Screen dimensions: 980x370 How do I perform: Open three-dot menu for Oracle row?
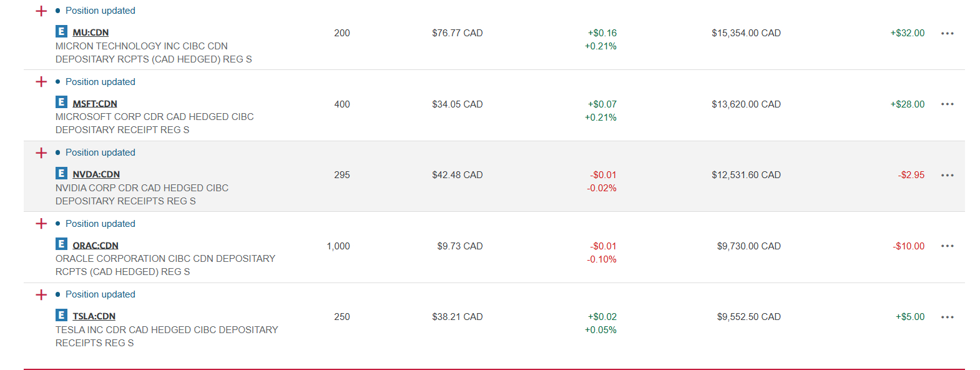[x=947, y=246]
